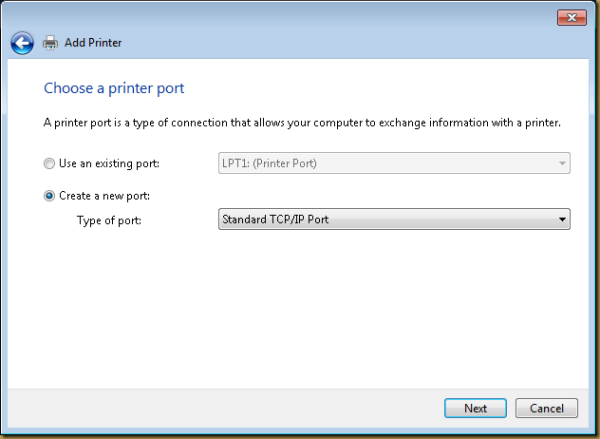Image resolution: width=600 pixels, height=439 pixels.
Task: Click the 'Add Printer' title text
Action: click(x=94, y=43)
